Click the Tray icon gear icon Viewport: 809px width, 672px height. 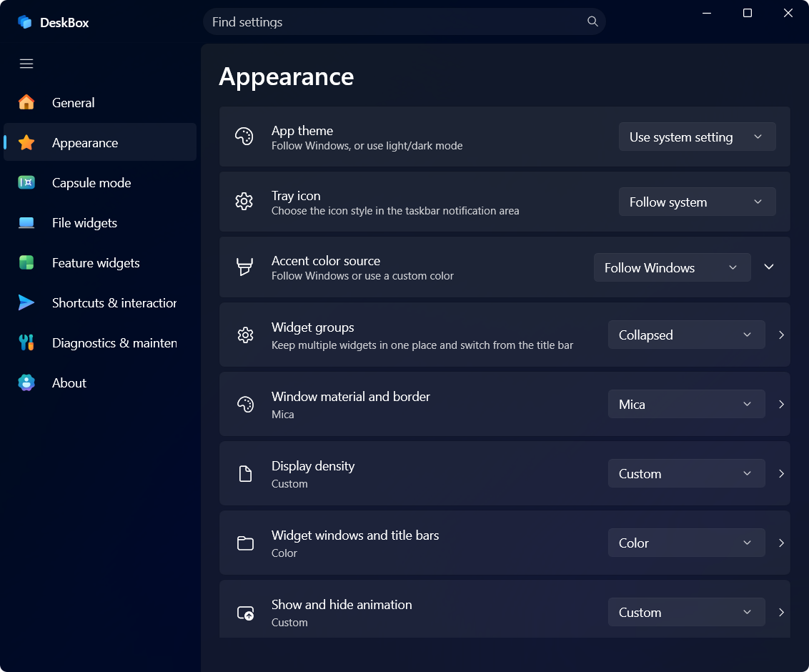click(x=244, y=202)
